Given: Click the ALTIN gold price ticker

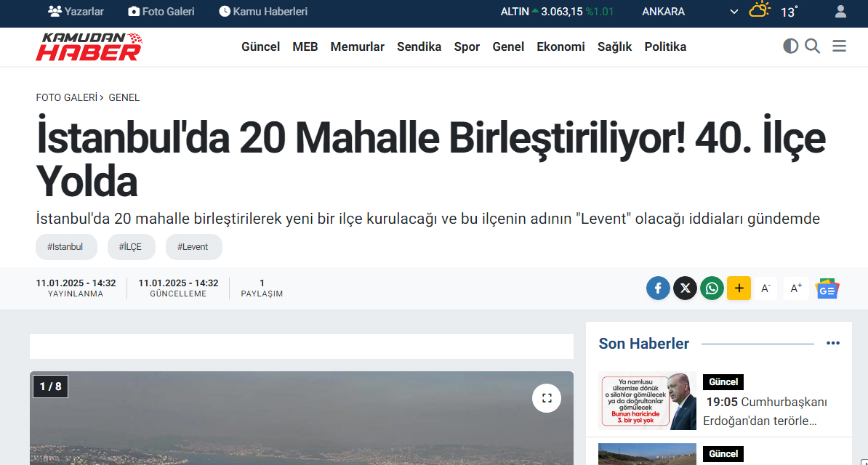Looking at the screenshot, I should tap(557, 12).
